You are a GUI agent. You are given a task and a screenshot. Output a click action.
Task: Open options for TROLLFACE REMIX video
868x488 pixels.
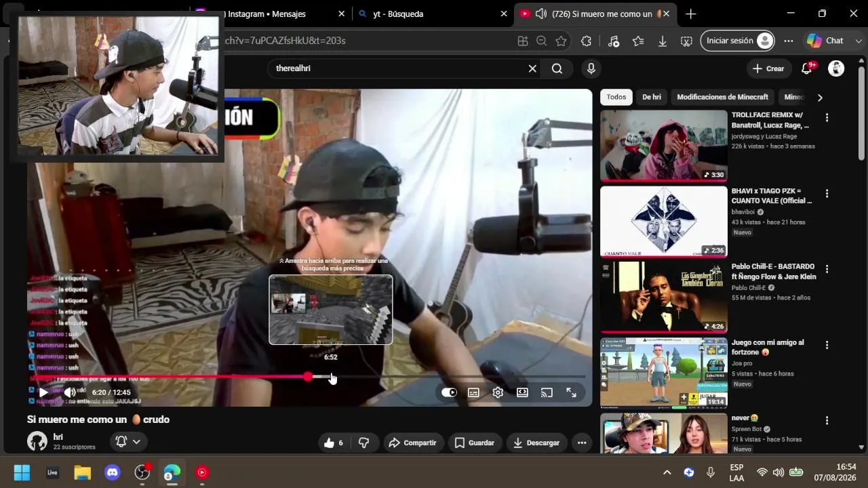point(827,117)
